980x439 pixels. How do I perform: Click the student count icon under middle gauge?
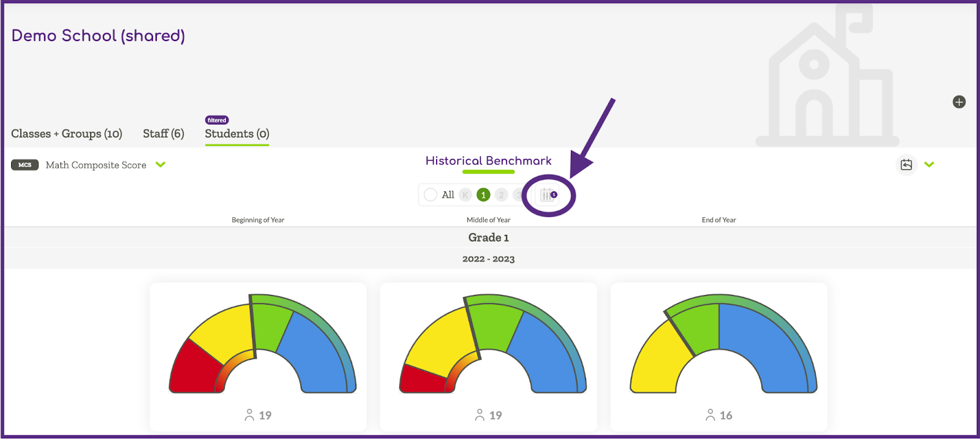tap(480, 415)
